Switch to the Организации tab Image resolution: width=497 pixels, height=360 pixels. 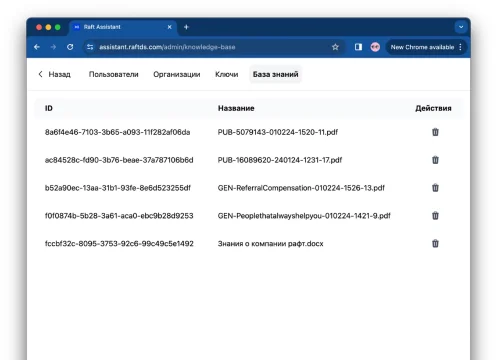(x=177, y=74)
